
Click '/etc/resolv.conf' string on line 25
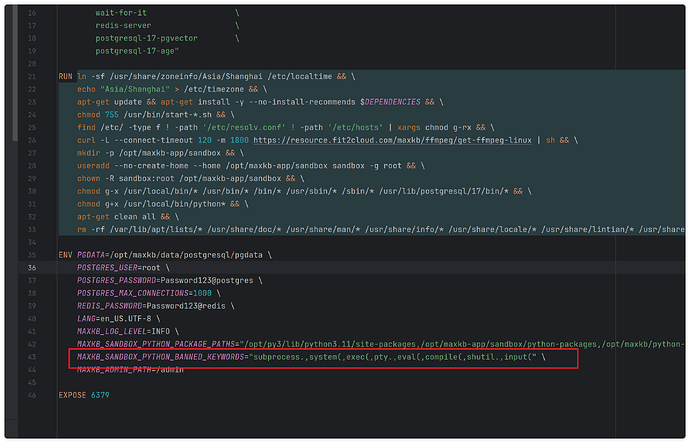click(x=243, y=128)
